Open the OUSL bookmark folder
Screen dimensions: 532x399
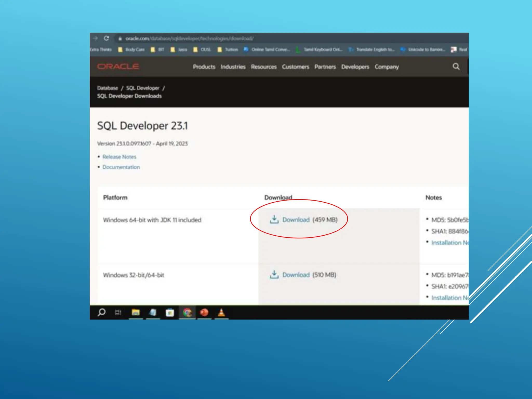tap(202, 49)
